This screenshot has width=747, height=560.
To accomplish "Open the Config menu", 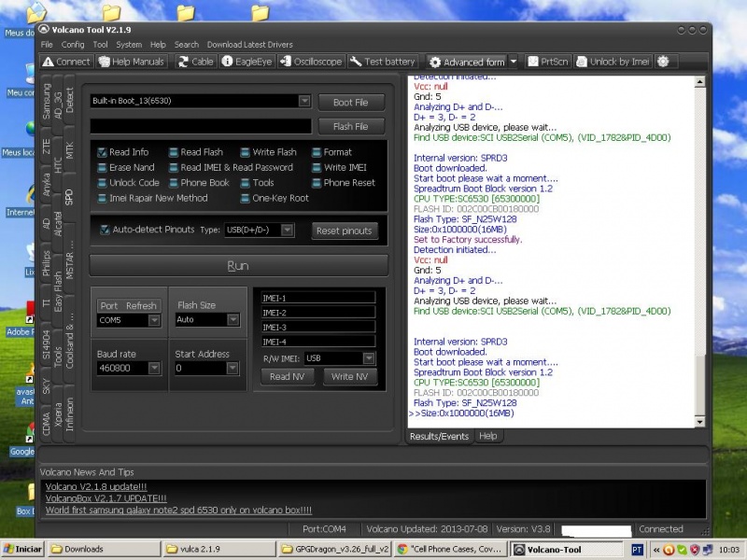I will pyautogui.click(x=73, y=45).
